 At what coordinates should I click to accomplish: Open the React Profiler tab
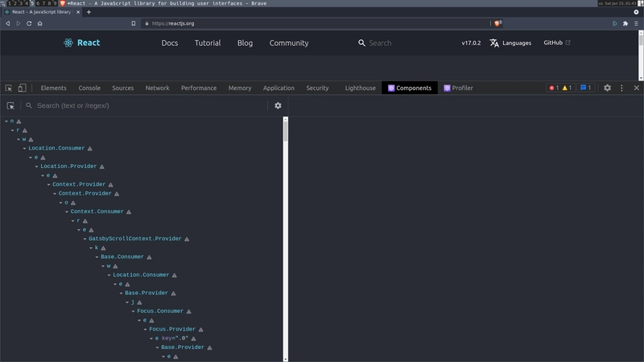(x=458, y=88)
